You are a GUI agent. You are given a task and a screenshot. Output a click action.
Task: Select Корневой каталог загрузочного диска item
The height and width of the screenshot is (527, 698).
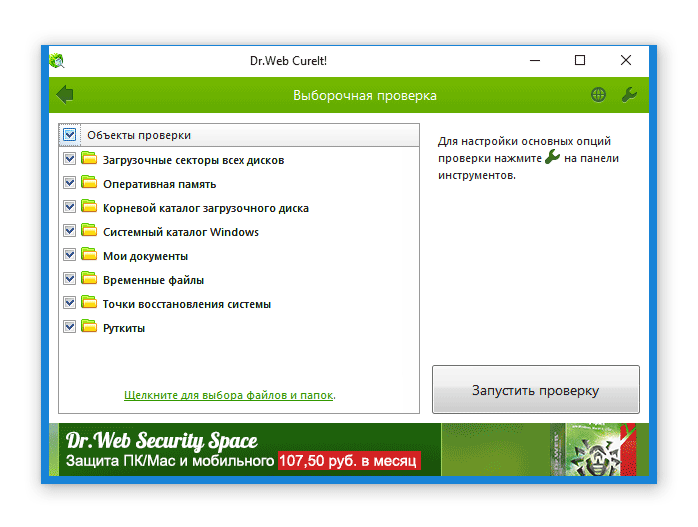[x=205, y=208]
